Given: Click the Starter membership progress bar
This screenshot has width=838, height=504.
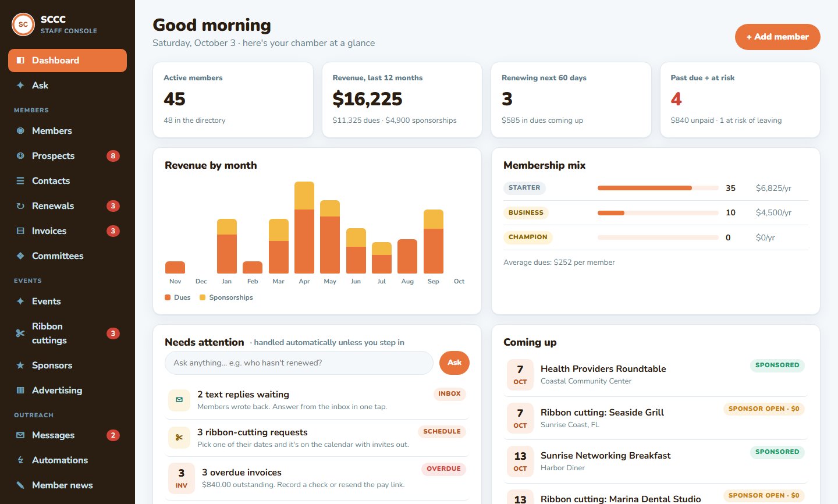Looking at the screenshot, I should coord(658,188).
